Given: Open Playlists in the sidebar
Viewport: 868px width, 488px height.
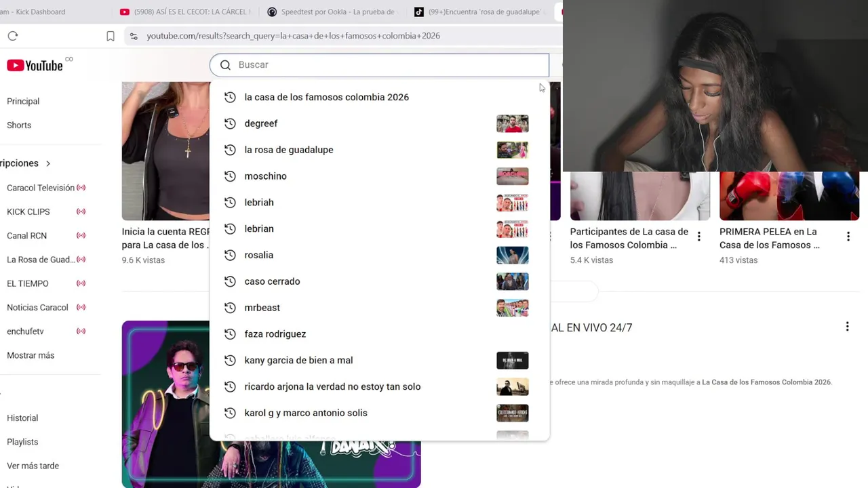Looking at the screenshot, I should click(x=22, y=442).
